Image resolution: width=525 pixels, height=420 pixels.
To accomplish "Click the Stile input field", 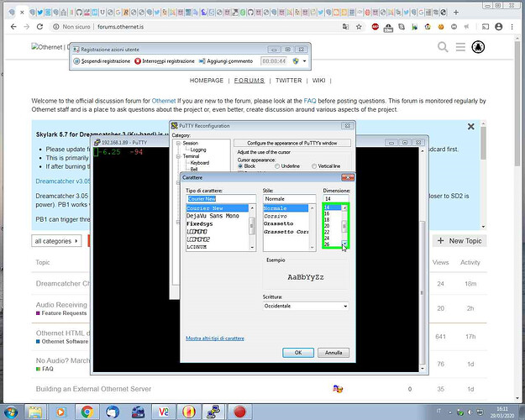I will click(x=289, y=199).
